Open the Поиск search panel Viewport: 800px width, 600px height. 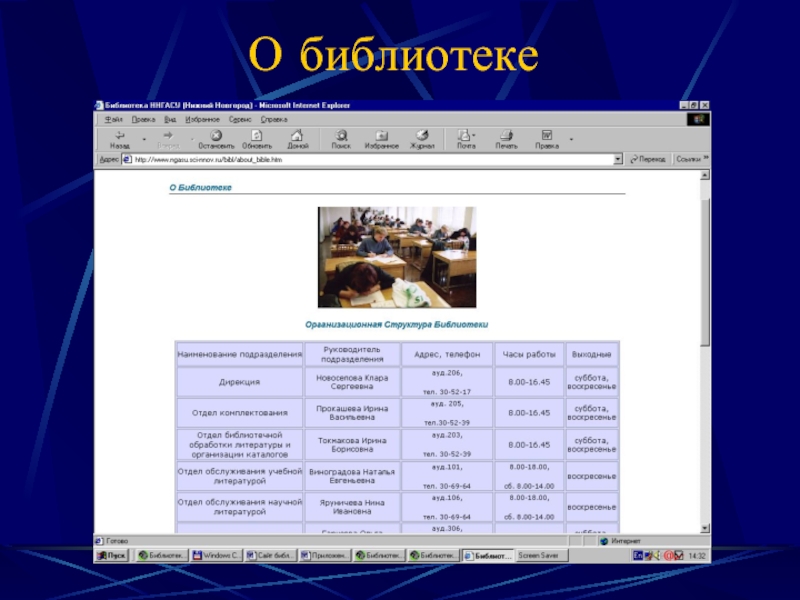(341, 139)
